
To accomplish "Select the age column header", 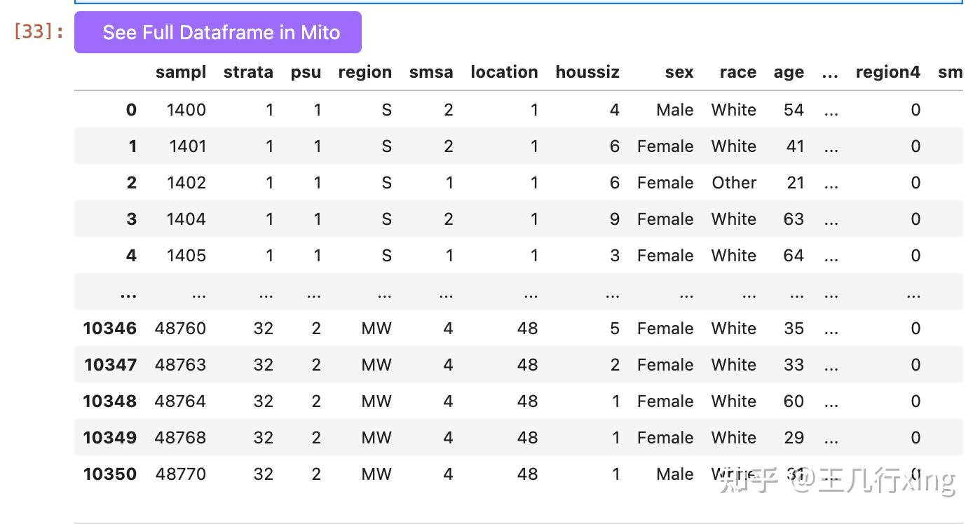I will point(789,72).
